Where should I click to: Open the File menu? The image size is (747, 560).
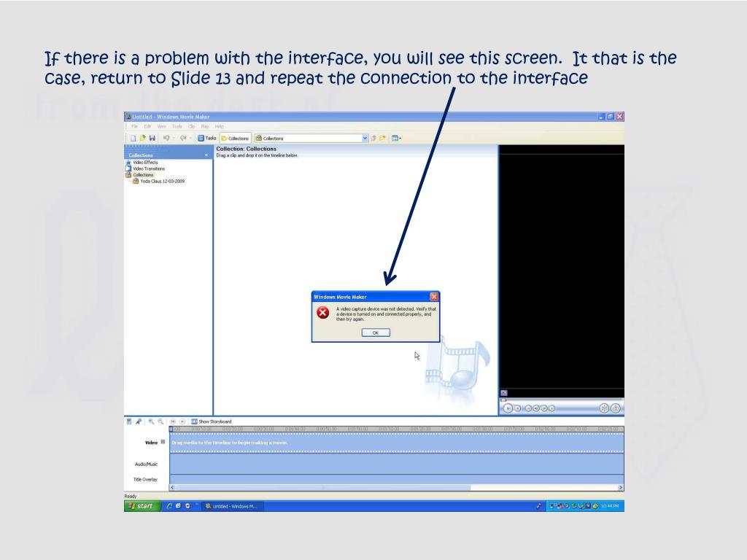coord(135,127)
